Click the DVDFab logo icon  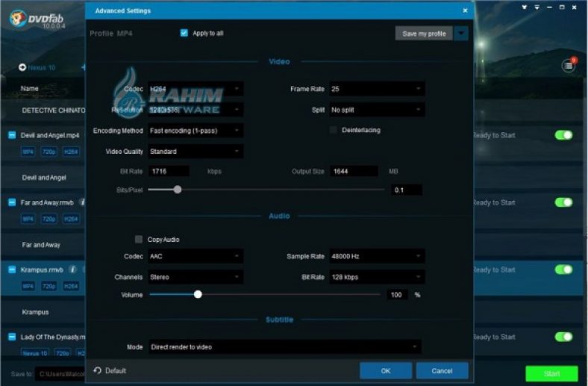tap(19, 18)
